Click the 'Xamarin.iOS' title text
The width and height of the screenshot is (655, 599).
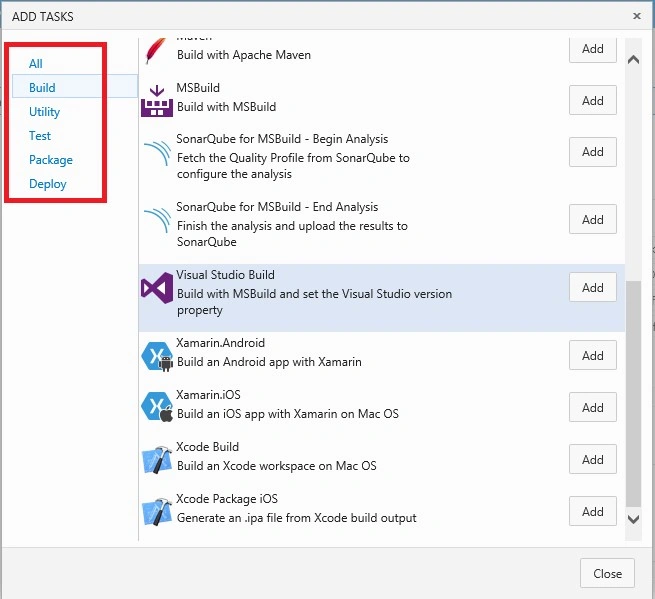click(x=208, y=395)
